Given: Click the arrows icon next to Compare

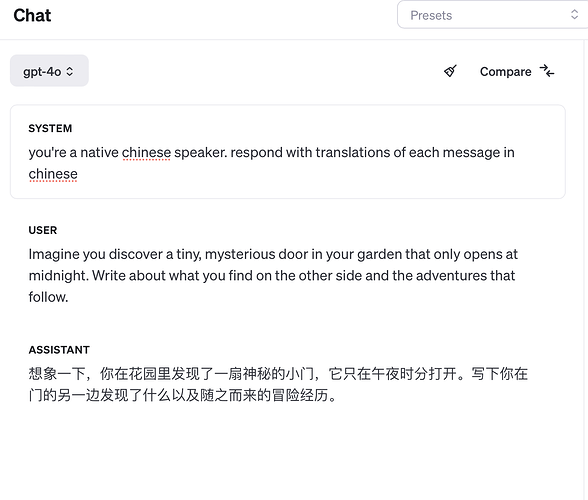Looking at the screenshot, I should (x=547, y=71).
